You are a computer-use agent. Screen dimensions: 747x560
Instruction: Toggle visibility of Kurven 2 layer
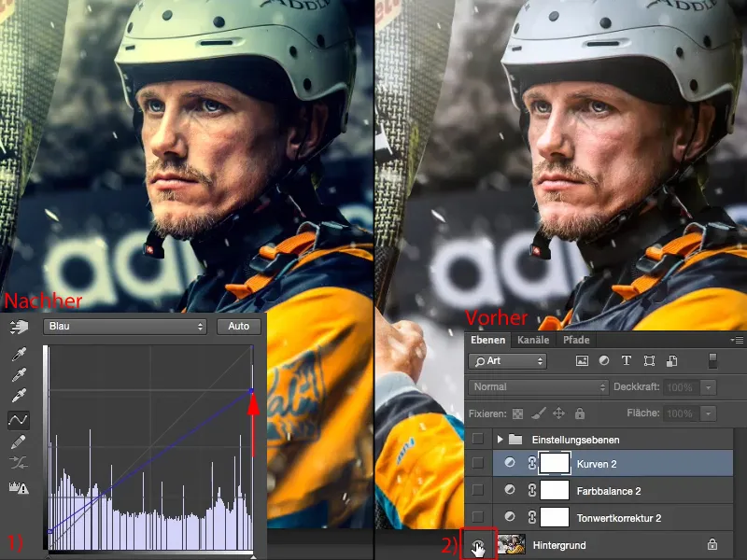pos(478,463)
